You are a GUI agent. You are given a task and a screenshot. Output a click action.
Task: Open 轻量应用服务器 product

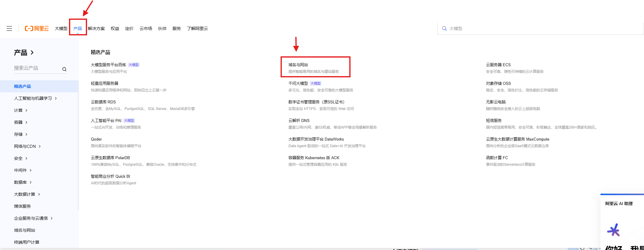coord(104,83)
